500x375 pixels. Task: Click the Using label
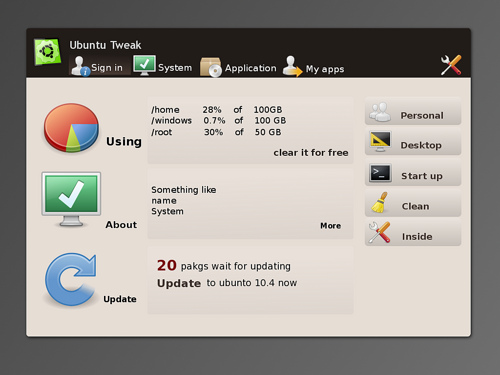pos(124,142)
